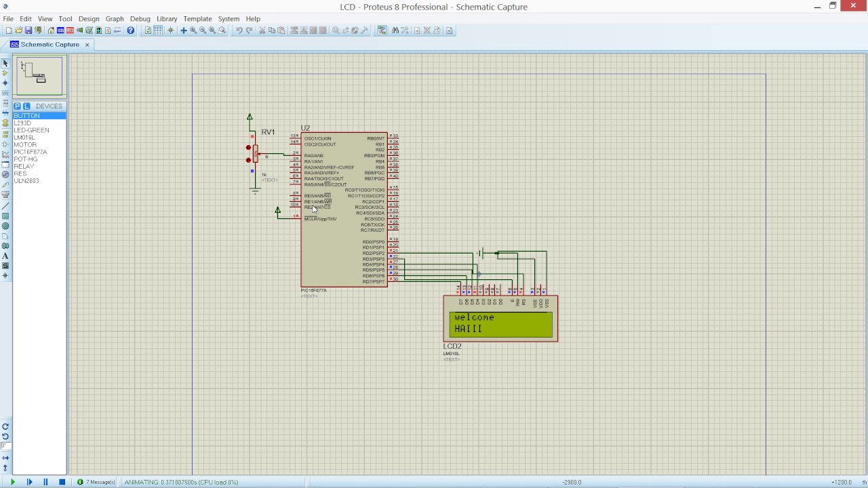This screenshot has width=868, height=488.
Task: Select the Component mode tool
Action: click(5, 73)
